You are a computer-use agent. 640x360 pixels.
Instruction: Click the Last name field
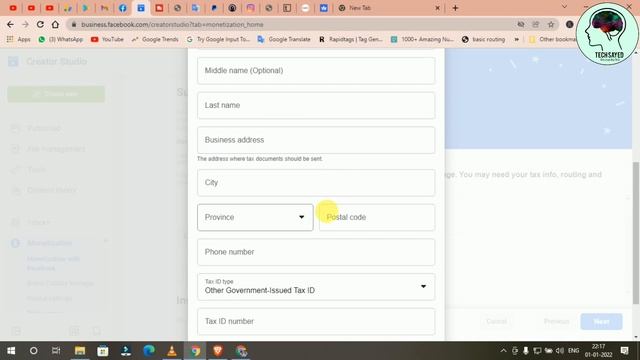click(316, 105)
